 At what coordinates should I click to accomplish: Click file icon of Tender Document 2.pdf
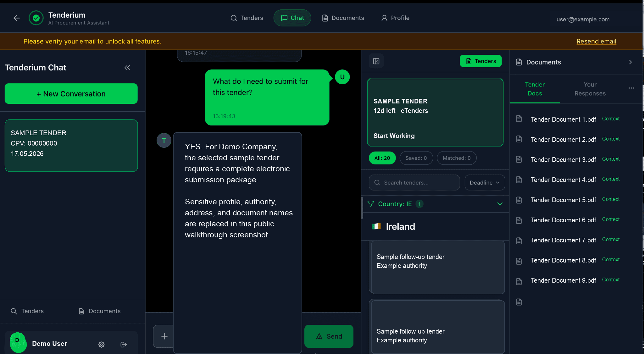[x=519, y=139]
